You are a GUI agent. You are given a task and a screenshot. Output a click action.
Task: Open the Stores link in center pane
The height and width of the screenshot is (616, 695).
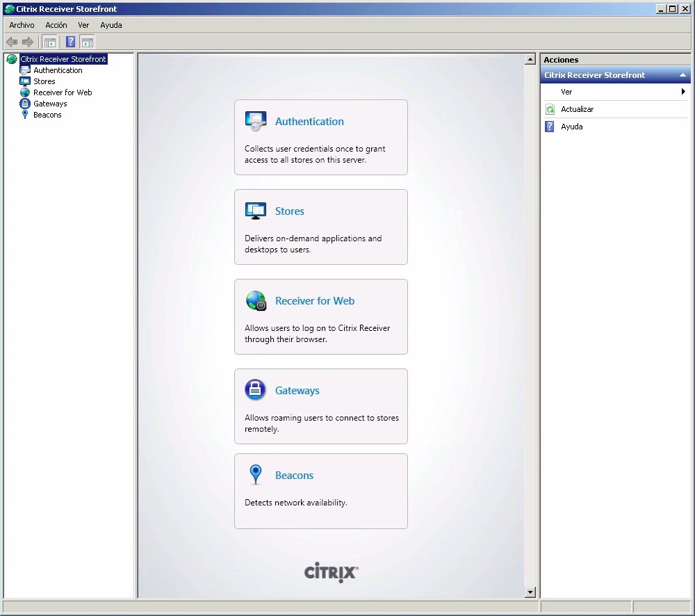[x=289, y=211]
